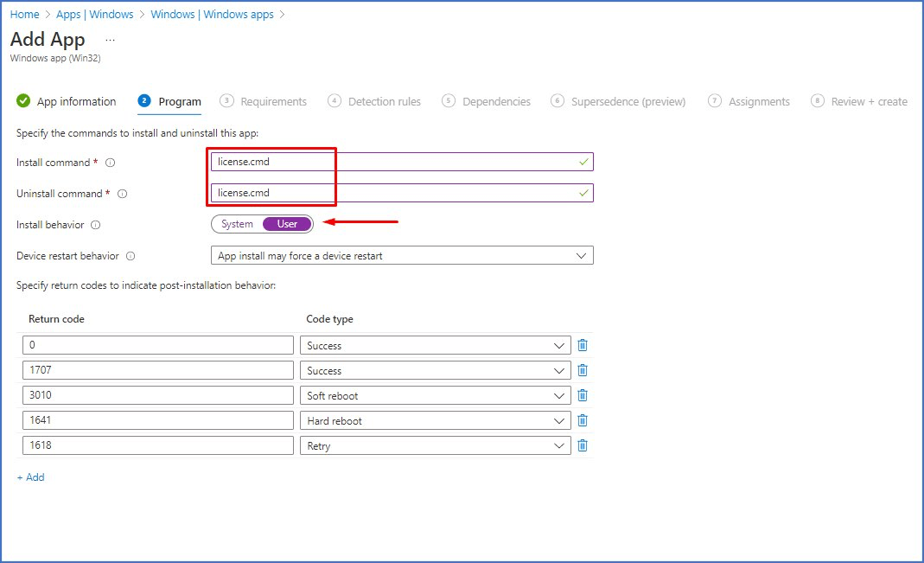Expand code type dropdown for code 1618

[436, 445]
